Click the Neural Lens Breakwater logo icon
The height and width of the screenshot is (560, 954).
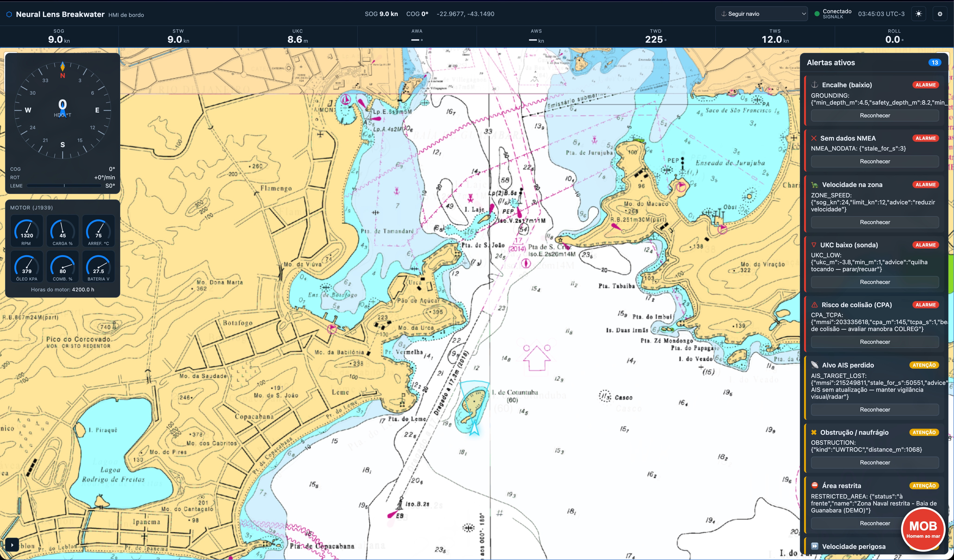point(9,14)
